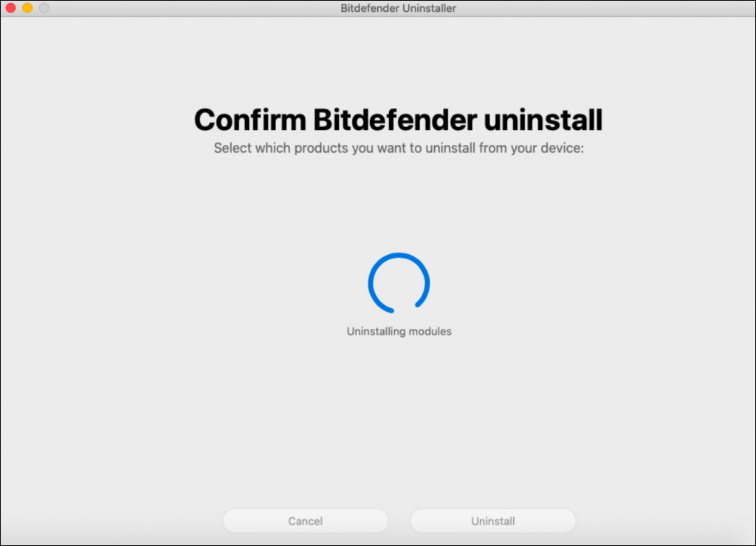Minimize the uninstaller using the yellow button
The height and width of the screenshot is (546, 756).
pos(27,8)
